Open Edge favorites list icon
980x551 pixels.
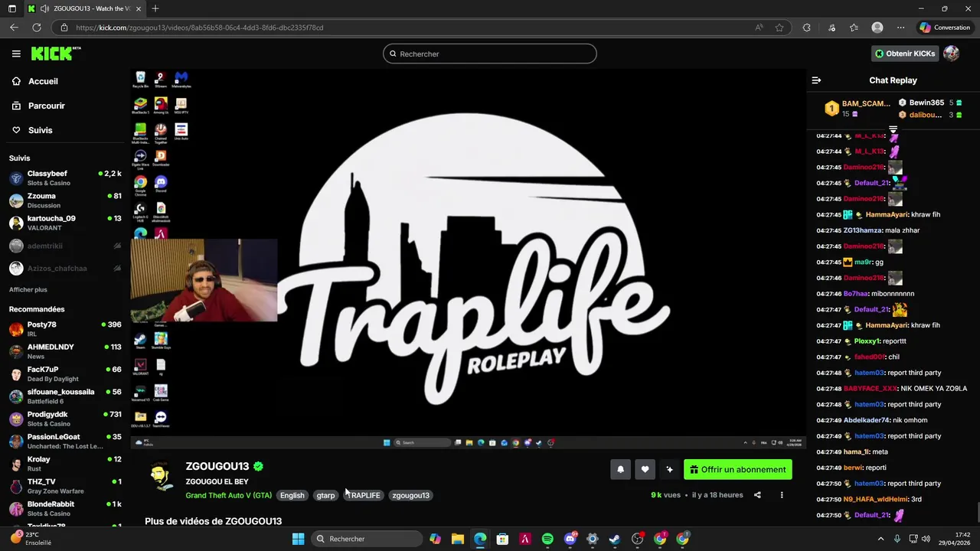(854, 28)
